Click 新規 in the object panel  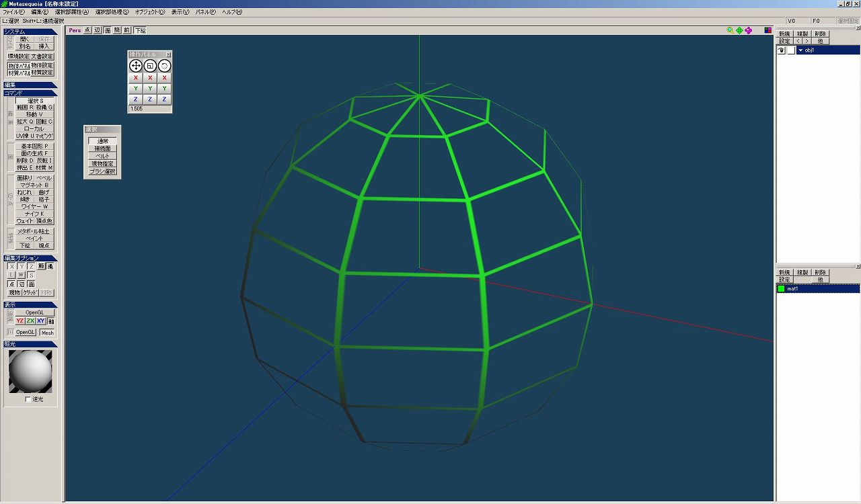click(x=784, y=34)
